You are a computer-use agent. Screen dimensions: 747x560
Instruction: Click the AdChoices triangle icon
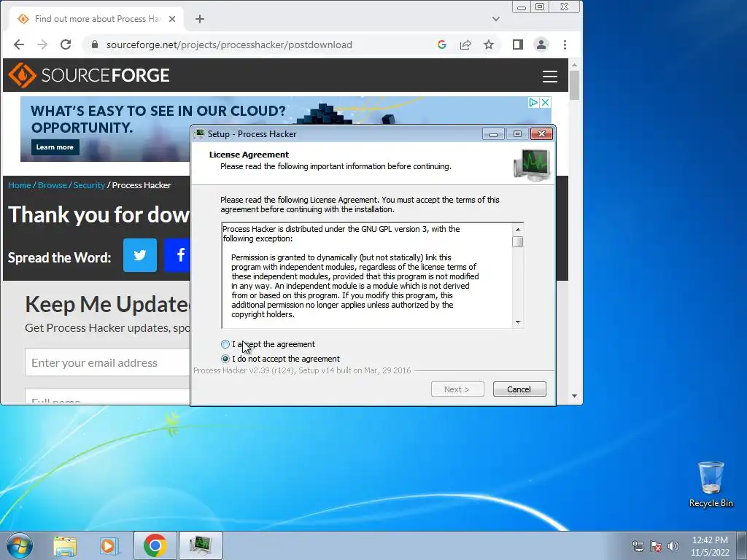pyautogui.click(x=533, y=102)
